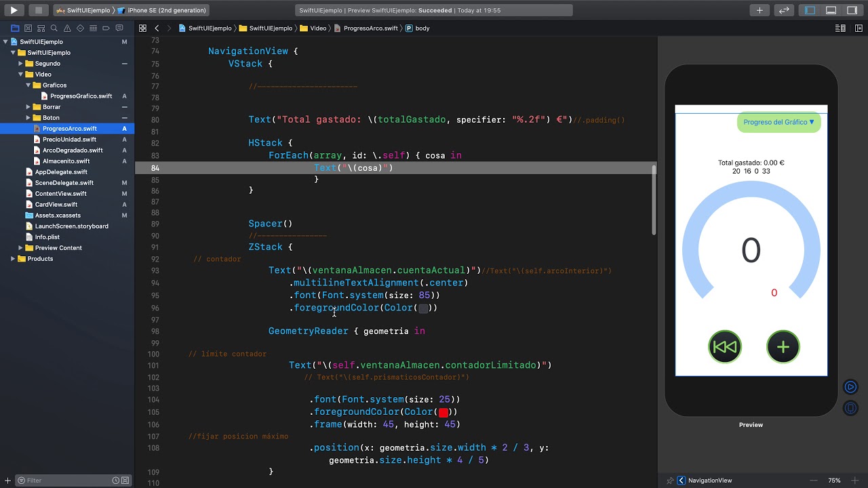Open PrecioUnidad.swift in navigator

click(x=69, y=140)
